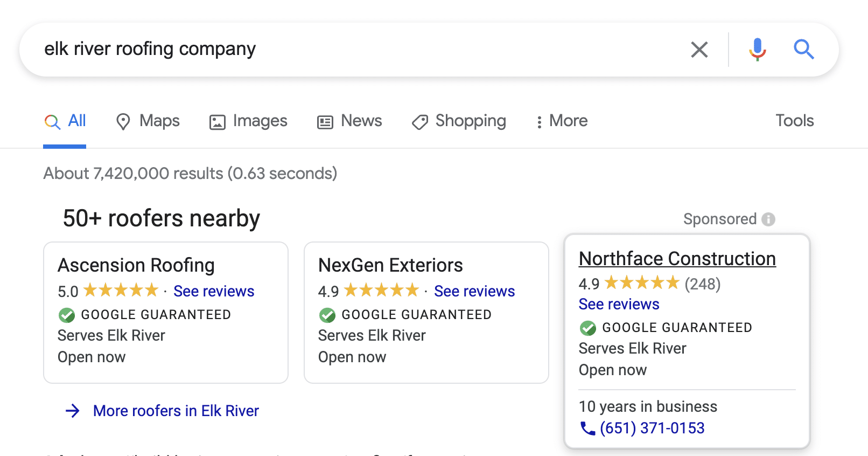Open the Shopping results tab
Screen dimensions: 868x456
tap(459, 121)
